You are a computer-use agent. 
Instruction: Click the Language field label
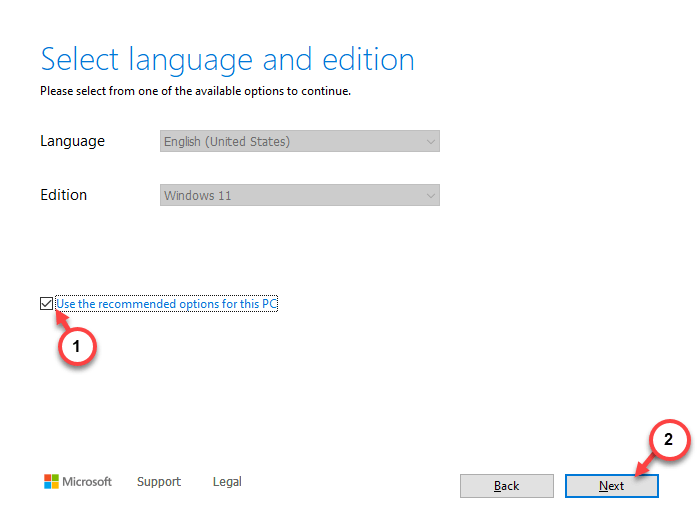pos(72,141)
